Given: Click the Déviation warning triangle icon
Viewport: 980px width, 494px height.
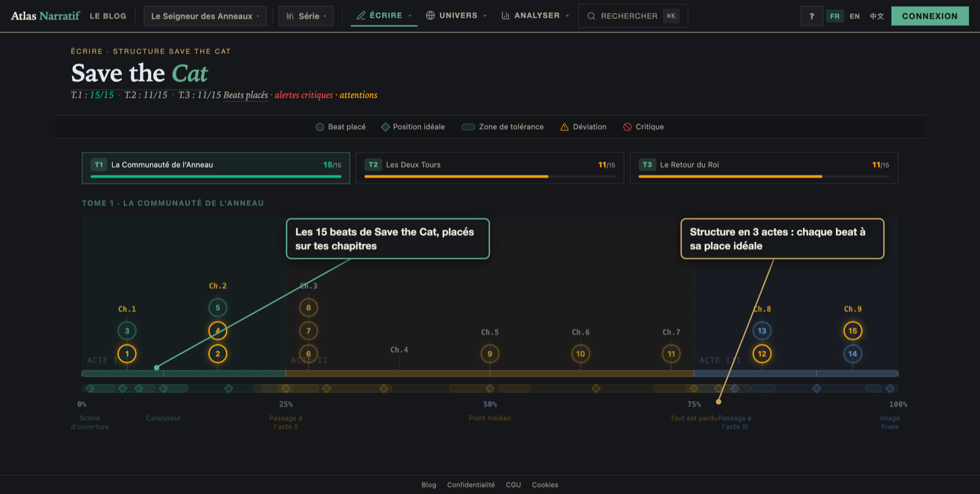Looking at the screenshot, I should [x=565, y=127].
